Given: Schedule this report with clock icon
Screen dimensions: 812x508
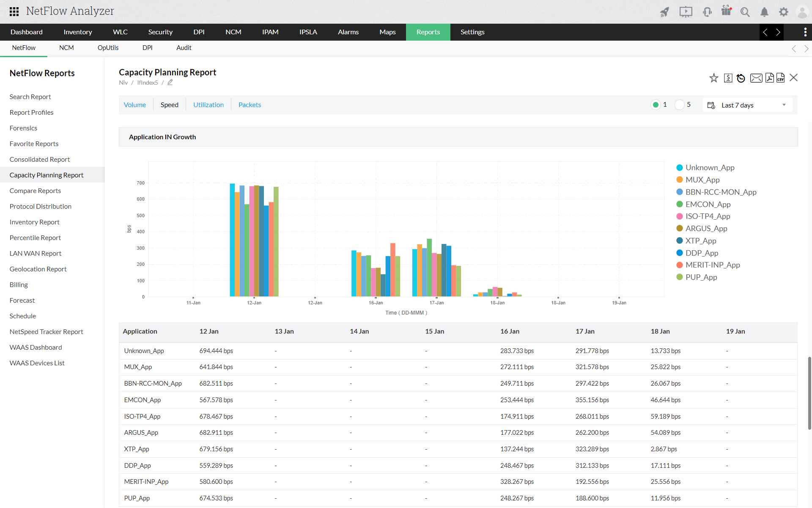Looking at the screenshot, I should pos(741,78).
